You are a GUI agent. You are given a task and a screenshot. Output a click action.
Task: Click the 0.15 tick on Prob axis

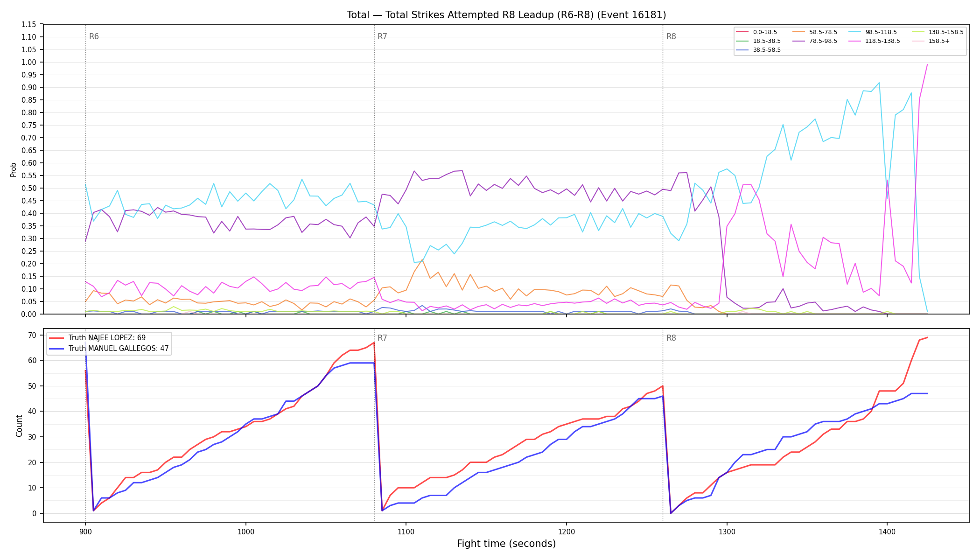tap(29, 276)
